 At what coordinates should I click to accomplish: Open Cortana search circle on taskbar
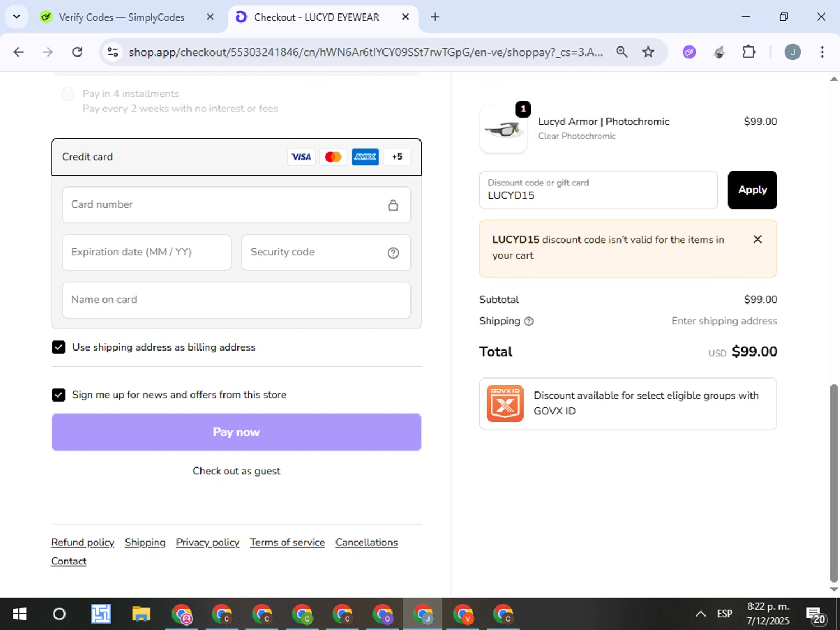[59, 614]
